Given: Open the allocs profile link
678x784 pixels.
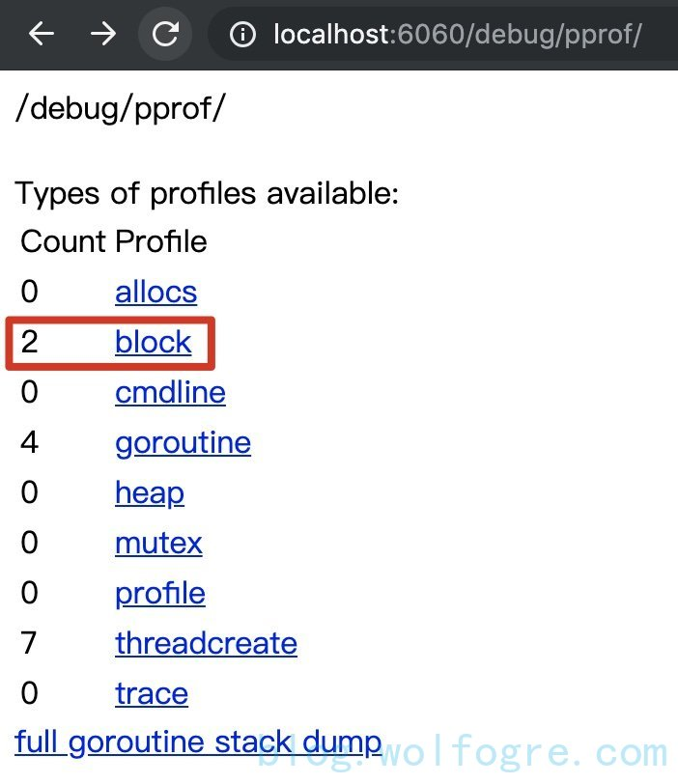Looking at the screenshot, I should click(x=155, y=292).
